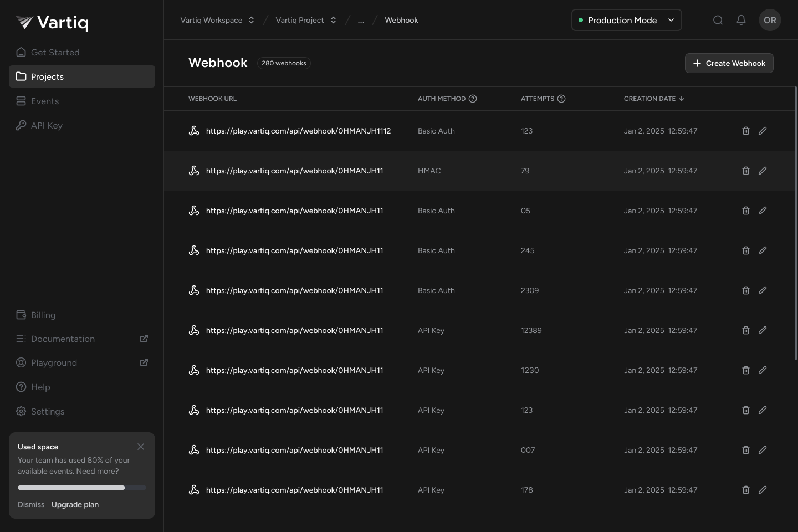798x532 pixels.
Task: Open Documentation external link icon
Action: (x=144, y=339)
